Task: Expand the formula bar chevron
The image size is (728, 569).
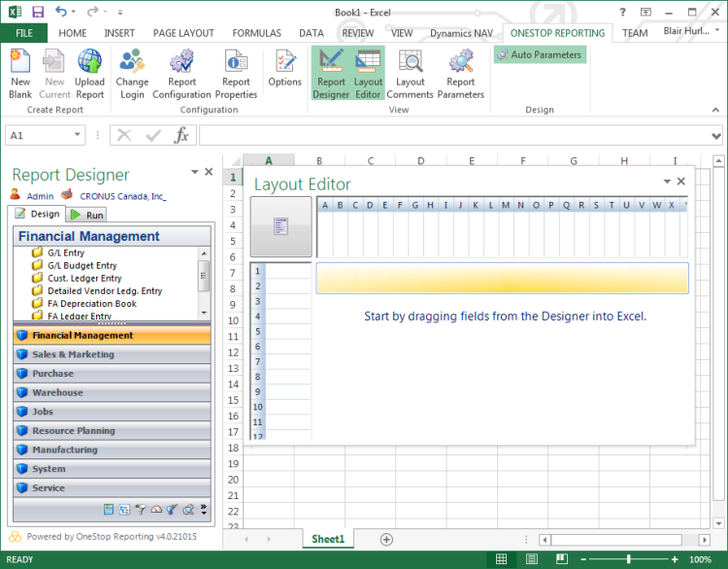Action: 716,136
